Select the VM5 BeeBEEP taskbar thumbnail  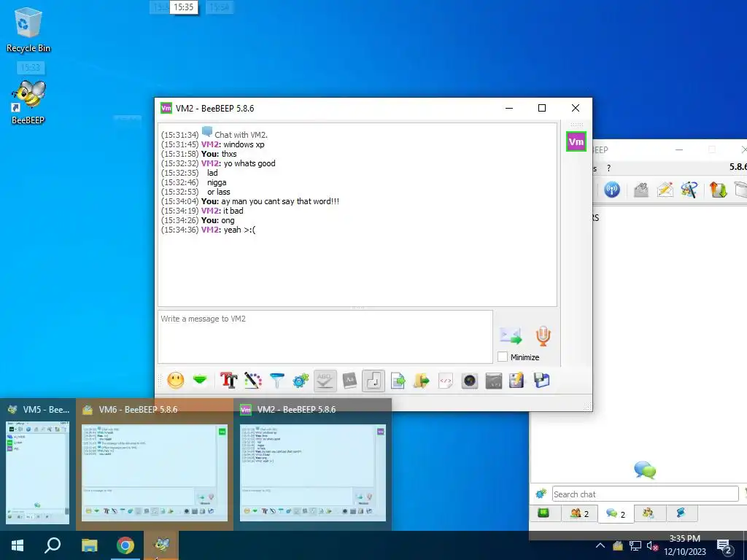click(x=38, y=464)
